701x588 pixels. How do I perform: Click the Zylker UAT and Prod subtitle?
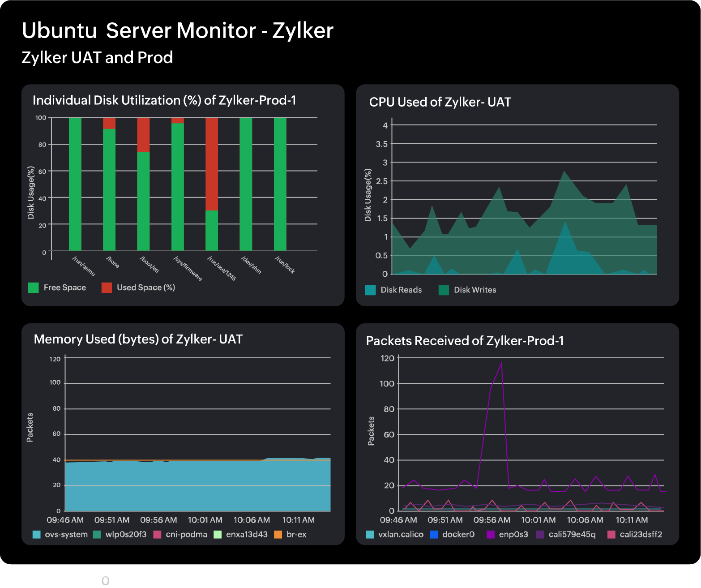coord(97,57)
